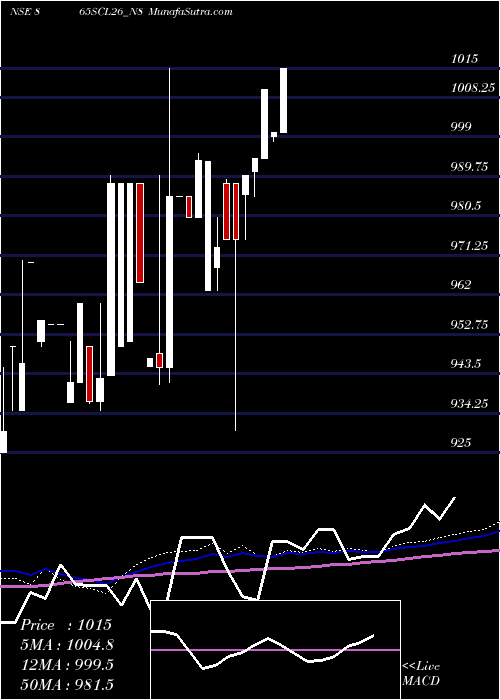Click the 999 price axis label
Screen dimensions: 500x700
461,127
